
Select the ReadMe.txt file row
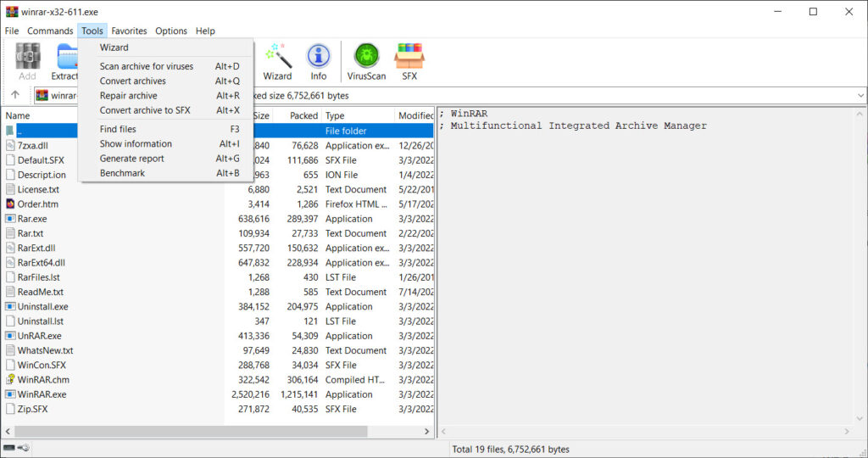tap(218, 292)
